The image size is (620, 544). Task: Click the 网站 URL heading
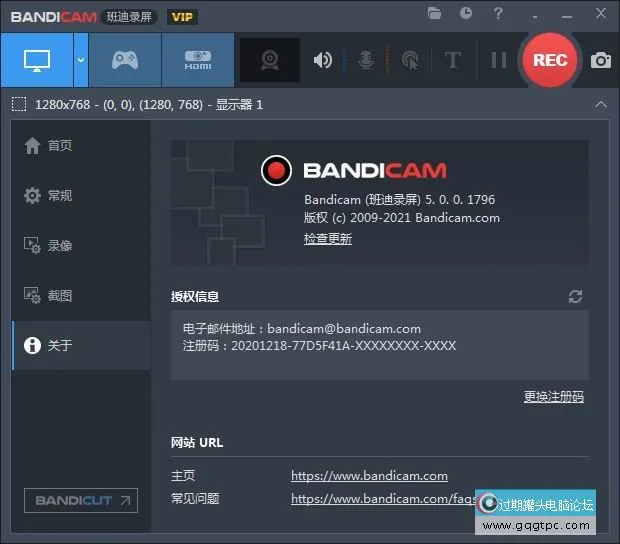click(x=197, y=442)
